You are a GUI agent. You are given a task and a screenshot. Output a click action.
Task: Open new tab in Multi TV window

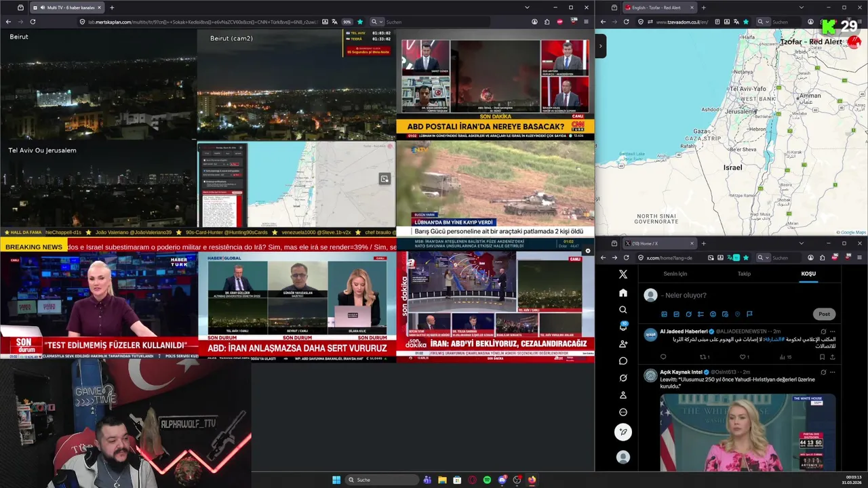[112, 7]
